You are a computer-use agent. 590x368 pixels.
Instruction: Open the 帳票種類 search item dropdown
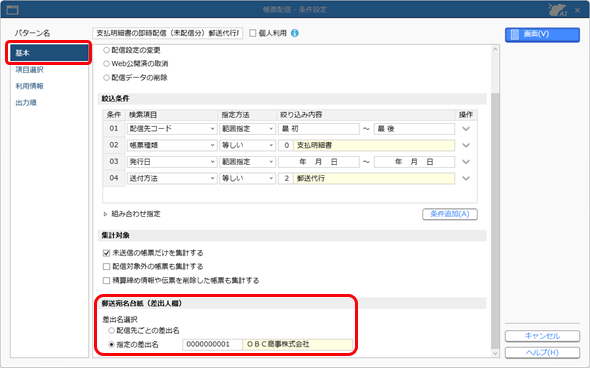coord(172,145)
